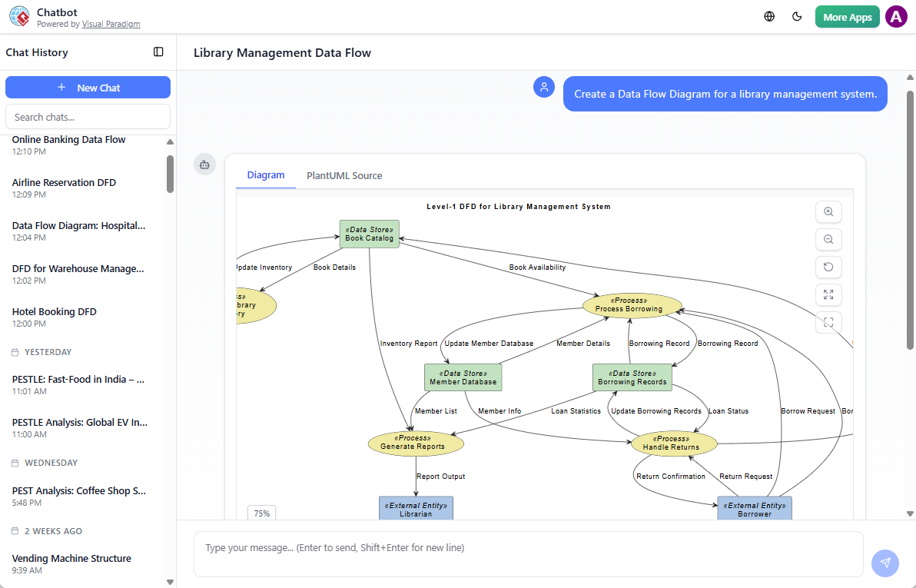Reset the diagram view with the rotate icon
Image resolution: width=916 pixels, height=588 pixels.
(x=828, y=267)
